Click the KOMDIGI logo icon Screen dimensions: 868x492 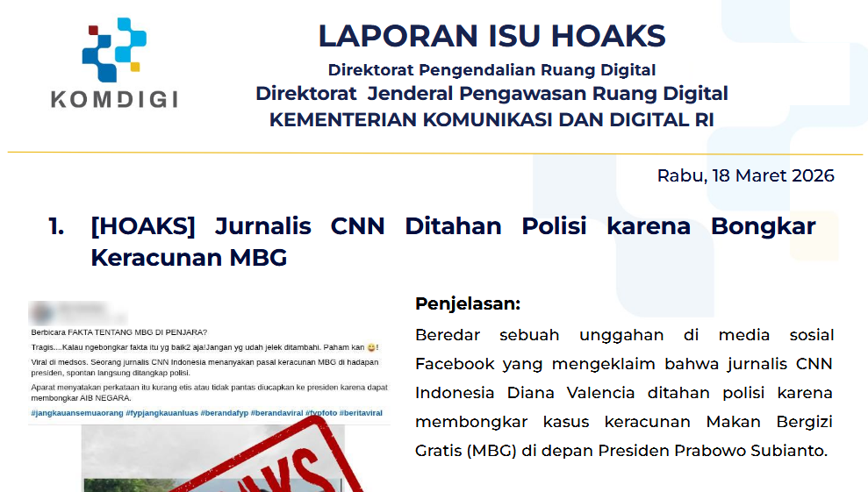(115, 49)
